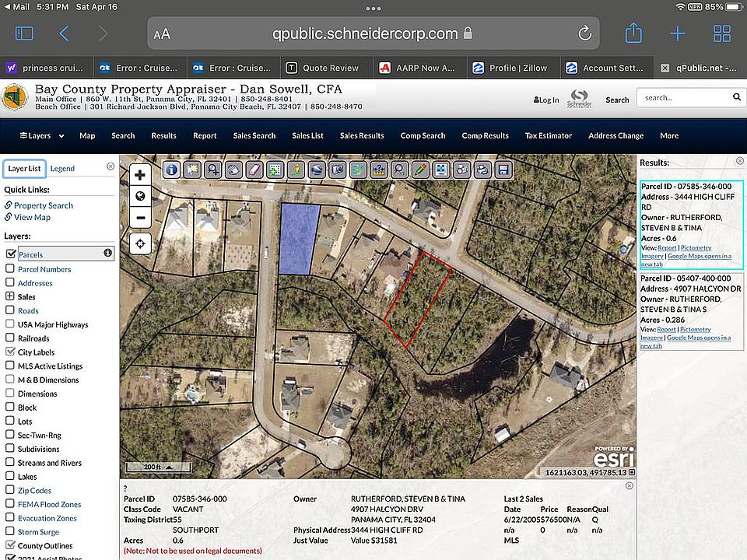The width and height of the screenshot is (747, 560).
Task: Switch to the Legend tab
Action: tap(62, 168)
